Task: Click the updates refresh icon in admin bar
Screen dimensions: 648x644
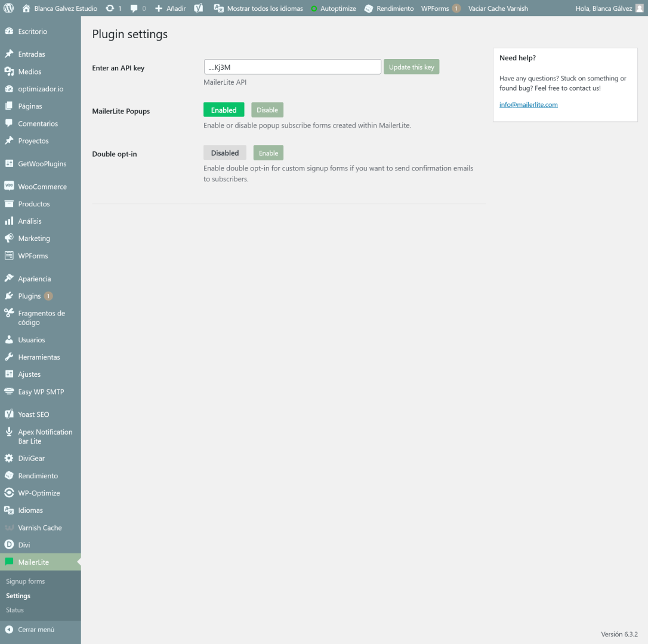Action: [110, 8]
